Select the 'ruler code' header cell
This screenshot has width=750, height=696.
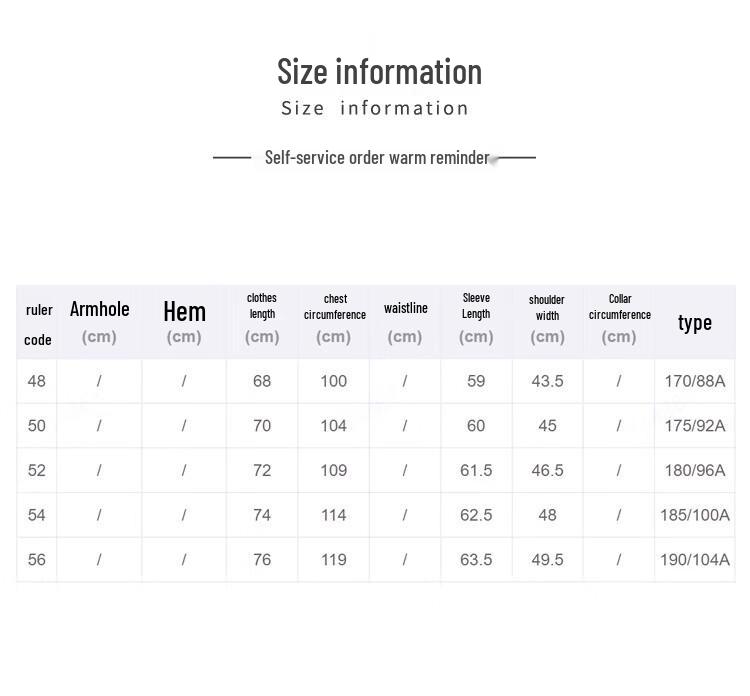point(38,322)
